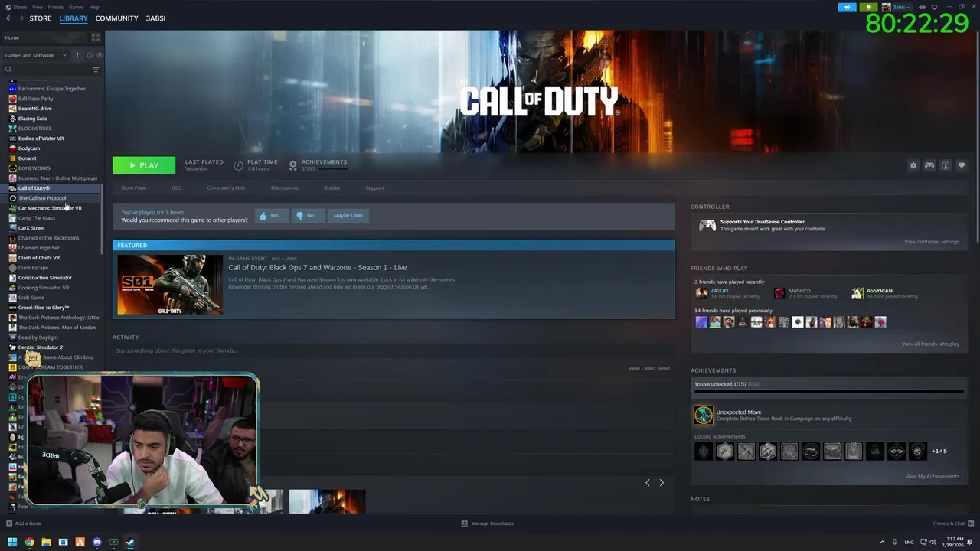Viewport: 980px width, 551px height.
Task: Open the Season 1 featured event thumbnail
Action: [x=170, y=284]
